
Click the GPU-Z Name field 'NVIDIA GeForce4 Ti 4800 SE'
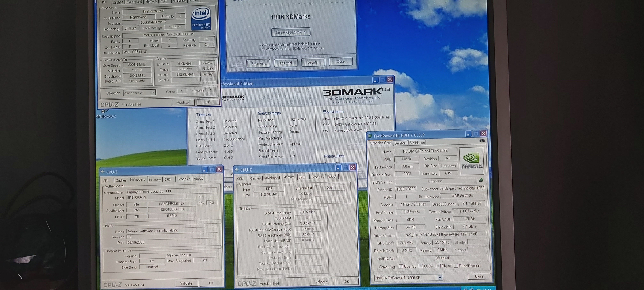[x=425, y=151]
